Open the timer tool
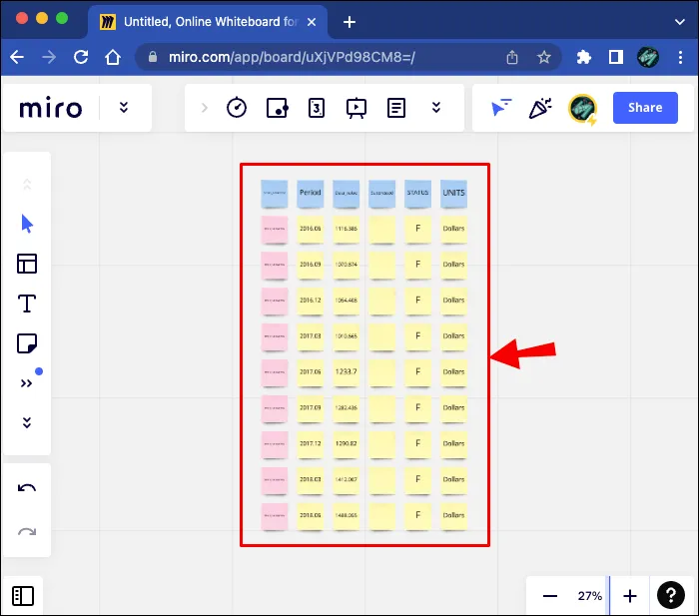 (x=237, y=108)
